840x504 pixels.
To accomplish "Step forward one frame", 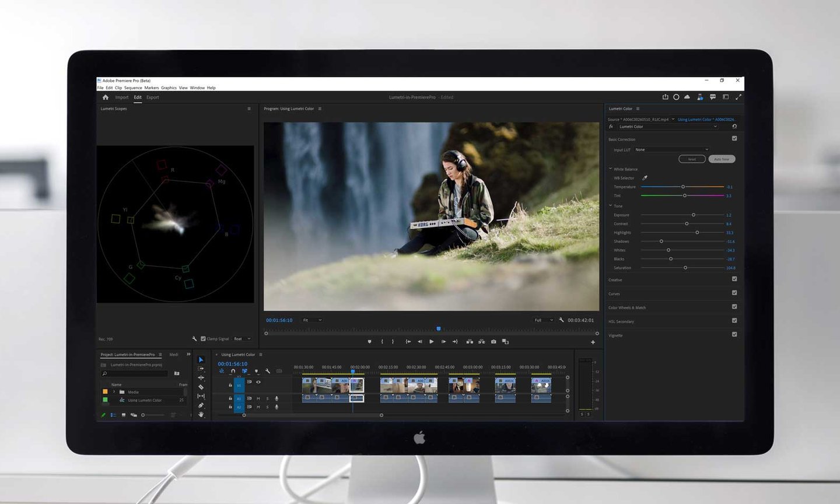I will (x=443, y=342).
